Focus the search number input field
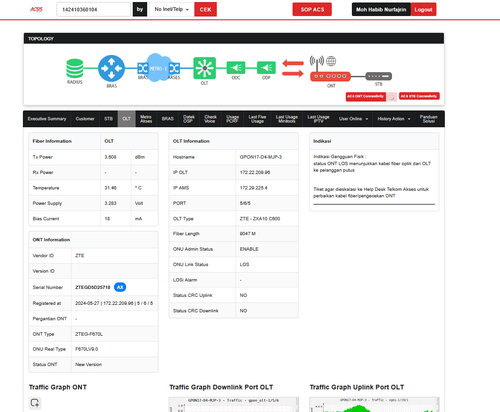 point(93,9)
